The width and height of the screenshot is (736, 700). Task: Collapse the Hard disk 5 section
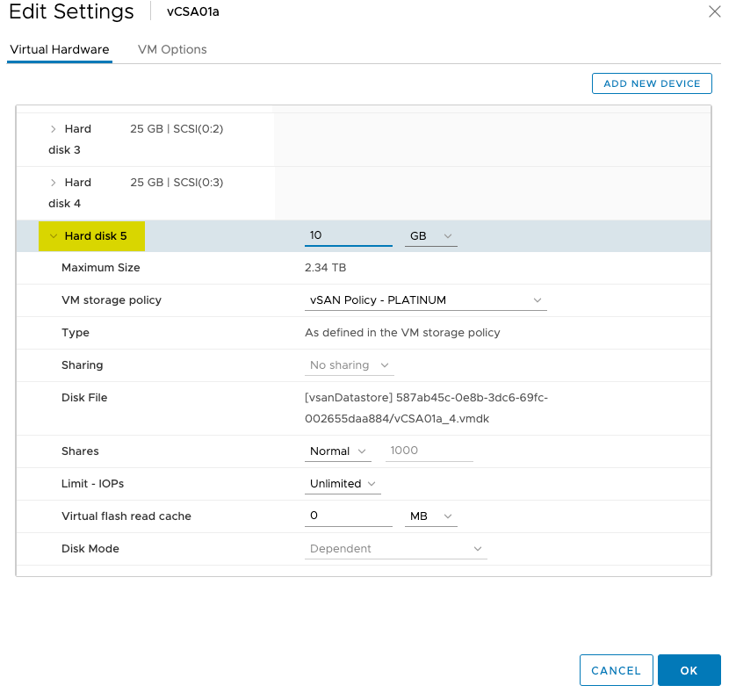pyautogui.click(x=54, y=236)
